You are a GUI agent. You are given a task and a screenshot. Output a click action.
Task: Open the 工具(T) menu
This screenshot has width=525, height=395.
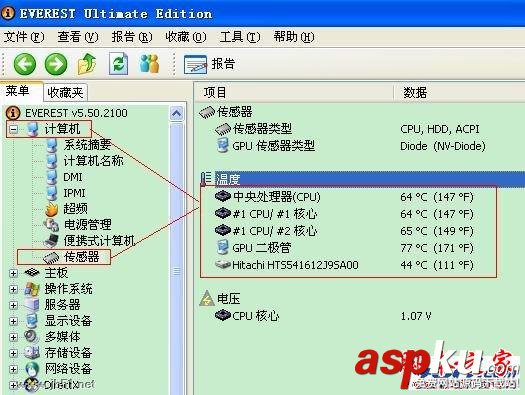(240, 36)
